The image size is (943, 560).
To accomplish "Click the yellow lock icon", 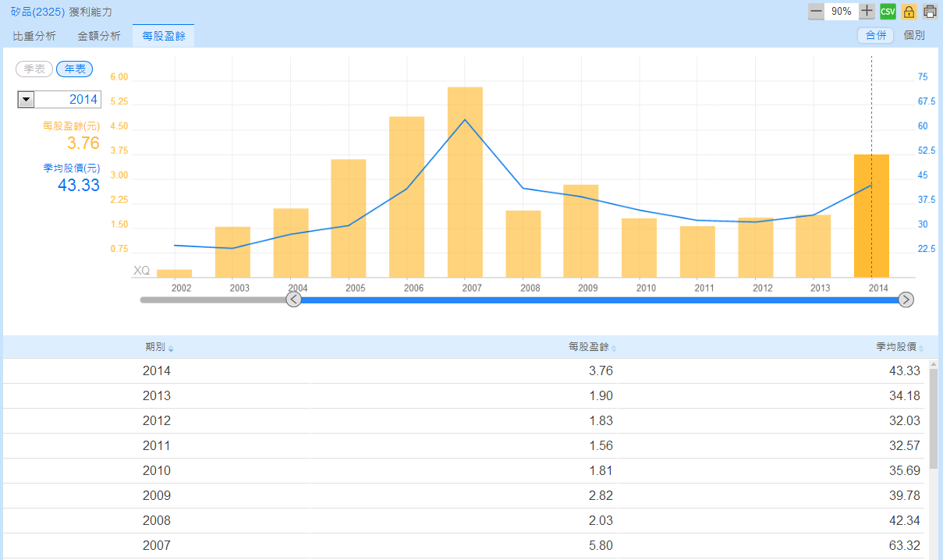I will pos(909,11).
